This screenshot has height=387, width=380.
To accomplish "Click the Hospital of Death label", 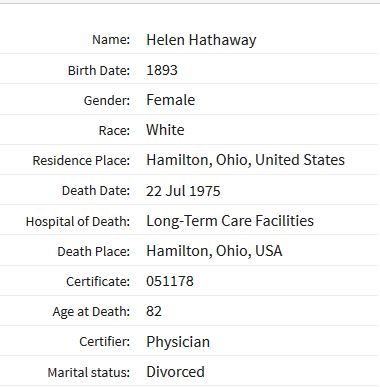I will pos(78,222).
